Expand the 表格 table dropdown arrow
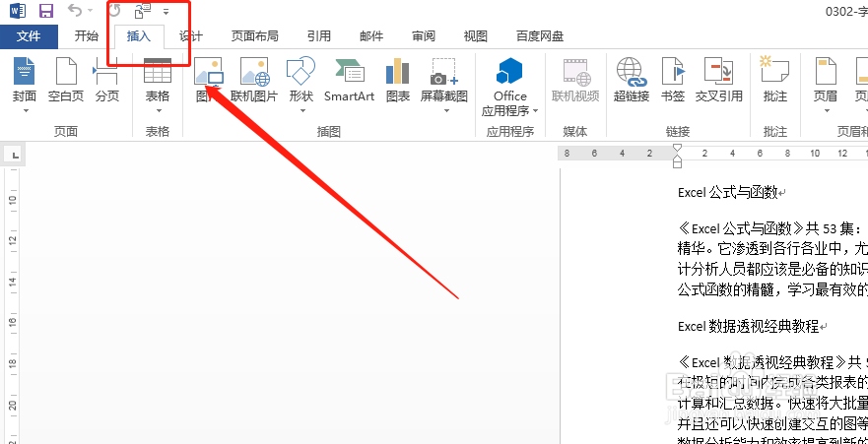This screenshot has width=868, height=444. (x=158, y=111)
